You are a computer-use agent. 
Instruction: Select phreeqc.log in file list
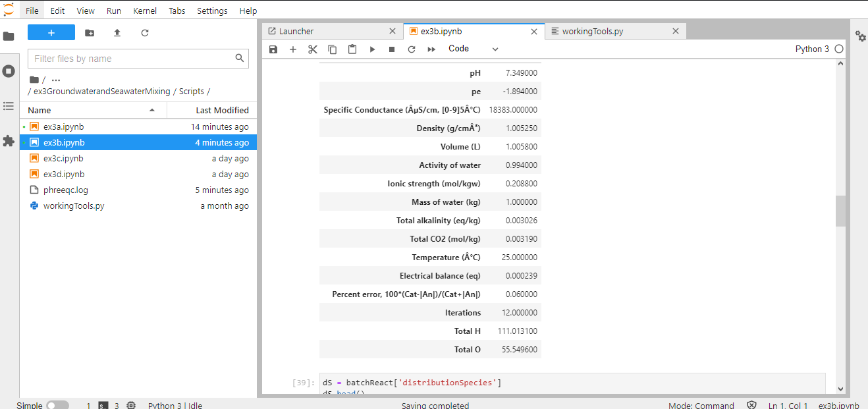tap(138, 190)
